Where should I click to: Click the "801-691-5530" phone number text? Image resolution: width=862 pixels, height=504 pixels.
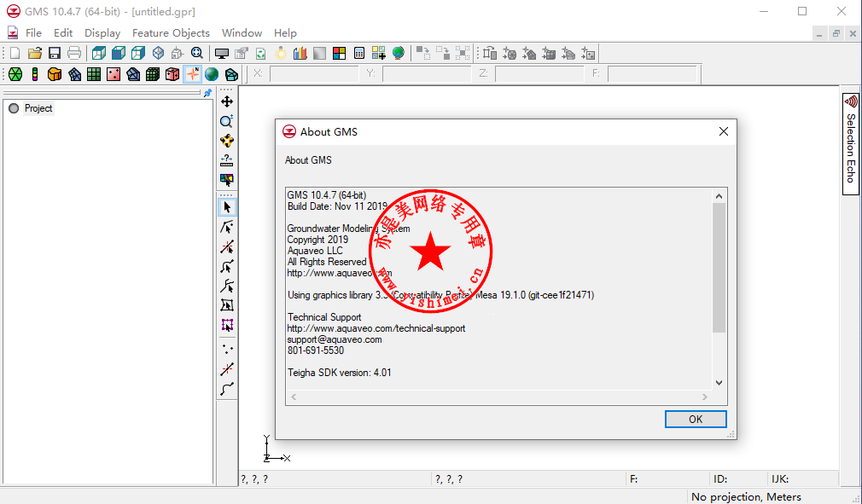(316, 350)
